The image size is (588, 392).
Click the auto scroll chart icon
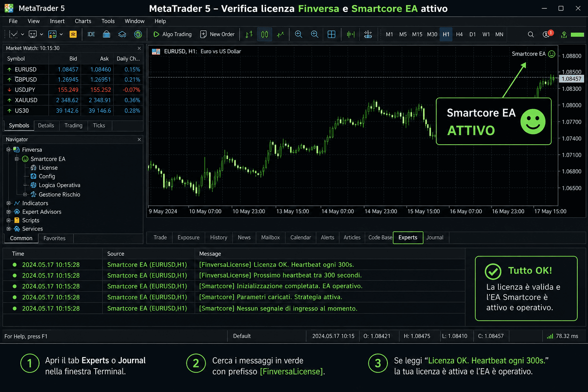click(368, 34)
